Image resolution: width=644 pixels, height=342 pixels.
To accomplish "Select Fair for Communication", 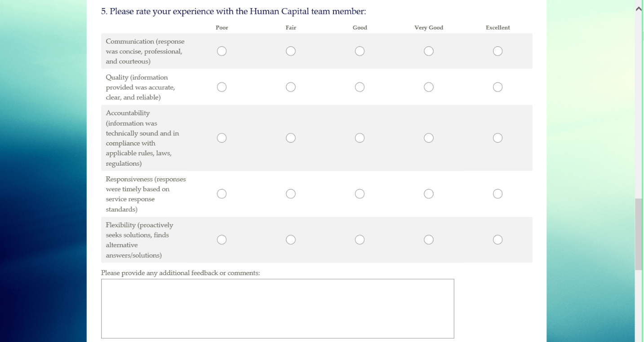I will (291, 51).
